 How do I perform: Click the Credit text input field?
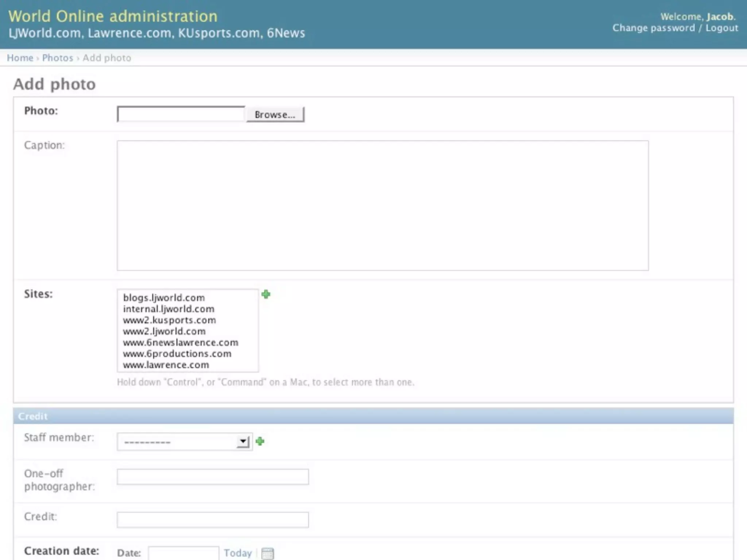213,520
